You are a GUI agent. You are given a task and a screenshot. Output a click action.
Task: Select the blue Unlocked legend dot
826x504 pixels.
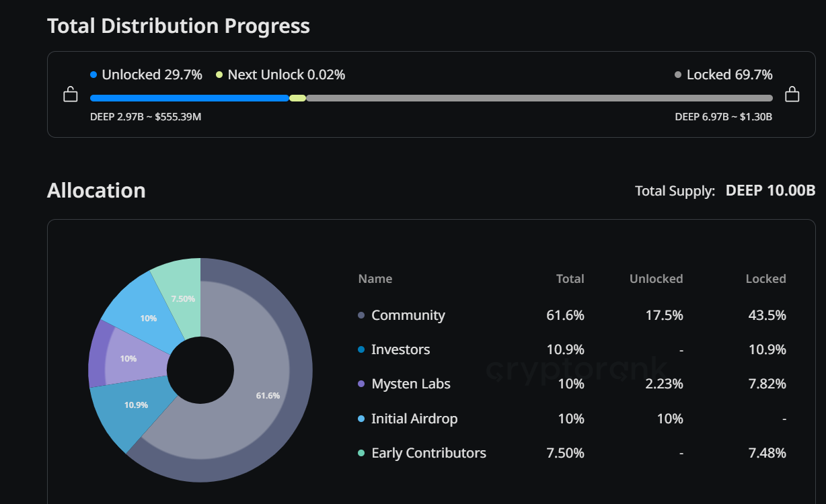point(94,75)
